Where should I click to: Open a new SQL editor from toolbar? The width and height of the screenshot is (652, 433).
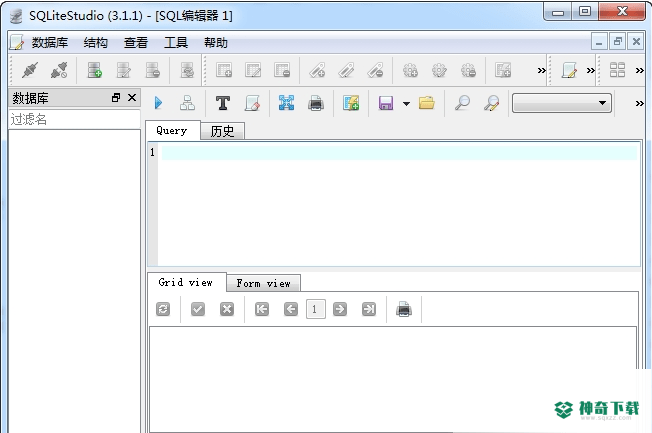pyautogui.click(x=569, y=70)
